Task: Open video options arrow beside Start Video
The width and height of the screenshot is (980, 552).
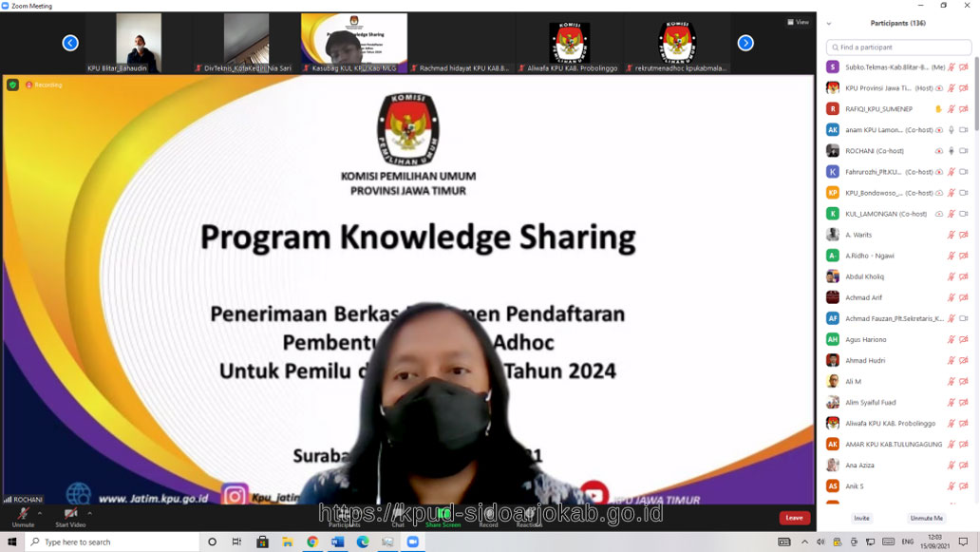Action: coord(90,513)
